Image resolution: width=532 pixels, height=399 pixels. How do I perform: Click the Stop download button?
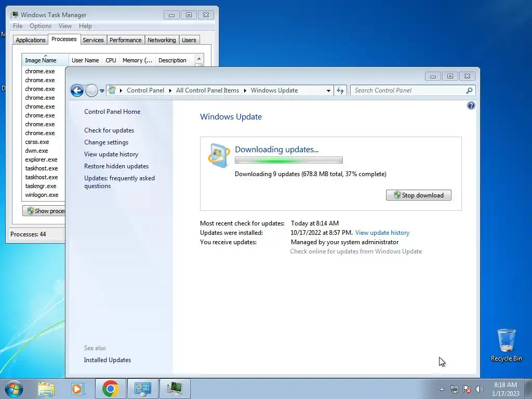click(419, 195)
